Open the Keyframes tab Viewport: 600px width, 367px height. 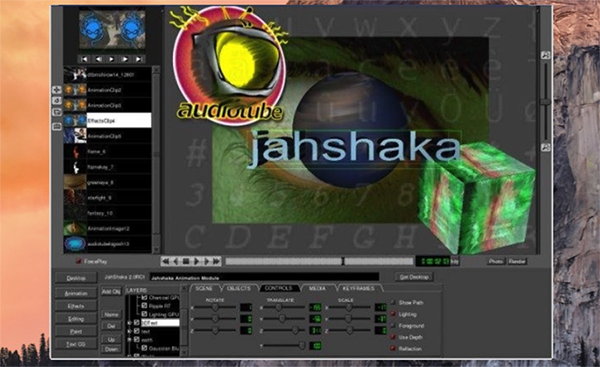point(359,288)
